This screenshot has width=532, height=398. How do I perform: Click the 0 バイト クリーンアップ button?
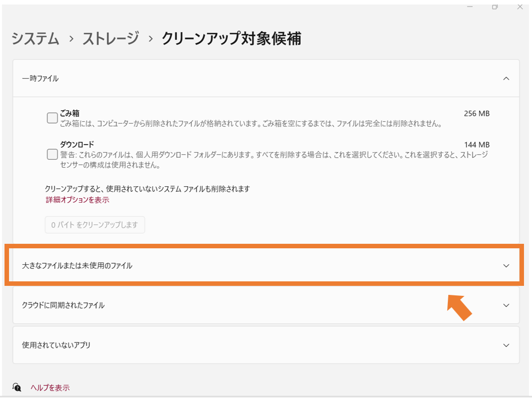coord(95,225)
